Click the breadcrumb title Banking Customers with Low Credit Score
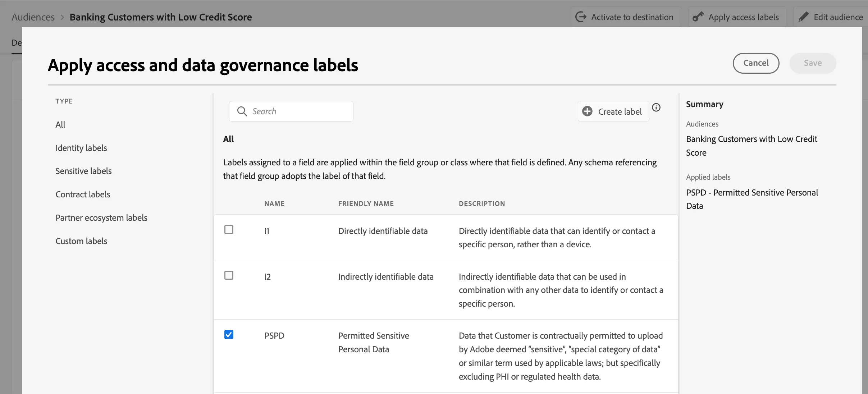The width and height of the screenshot is (868, 394). [x=161, y=17]
